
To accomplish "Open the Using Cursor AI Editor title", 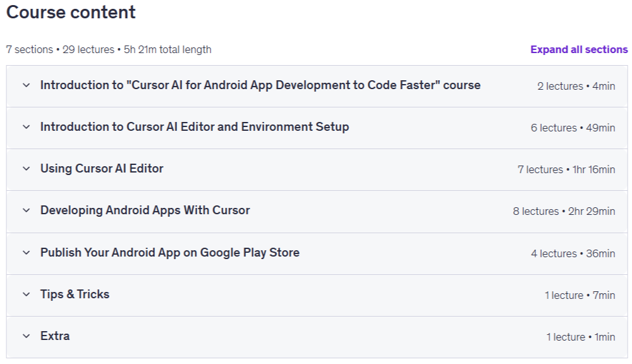I will (102, 169).
